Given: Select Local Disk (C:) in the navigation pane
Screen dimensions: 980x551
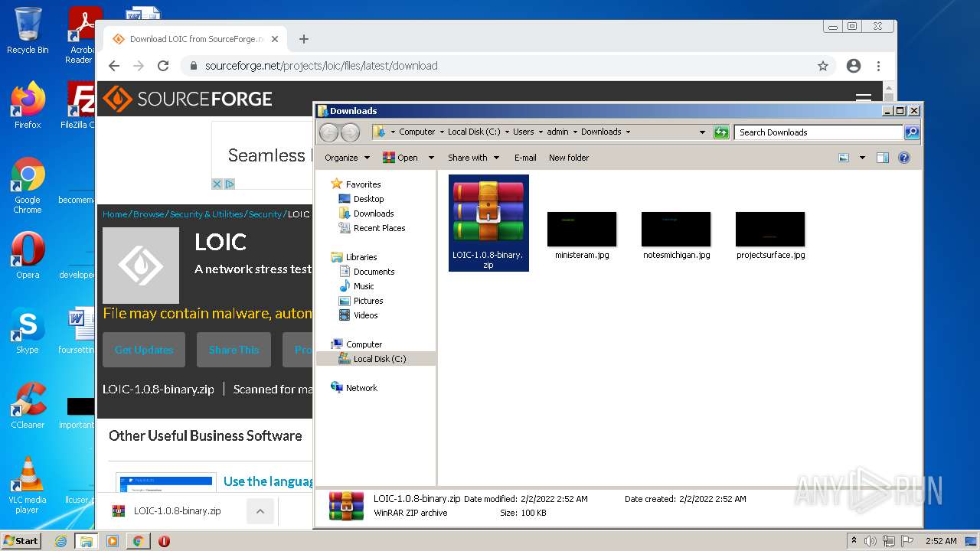Looking at the screenshot, I should coord(376,359).
